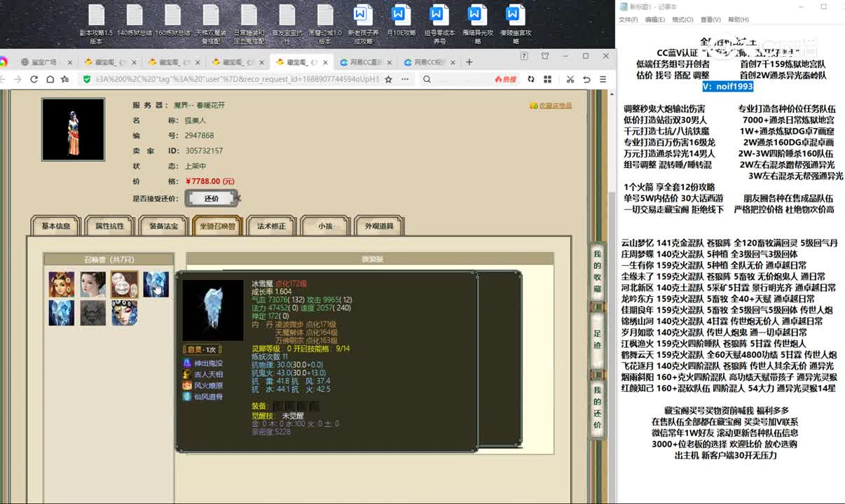This screenshot has height=504, width=845.
Task: Open Notepad 格式(O) menu
Action: click(682, 20)
